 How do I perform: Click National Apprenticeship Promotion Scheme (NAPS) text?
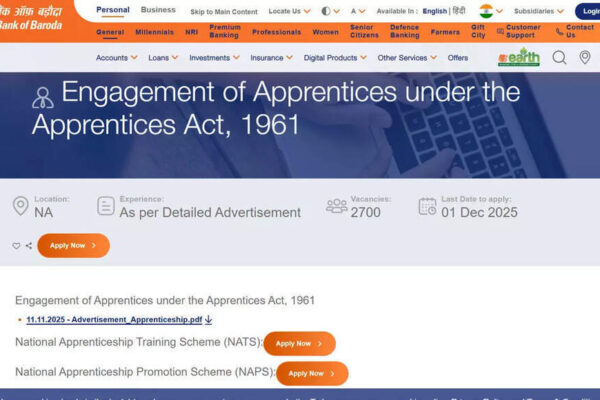click(x=145, y=372)
